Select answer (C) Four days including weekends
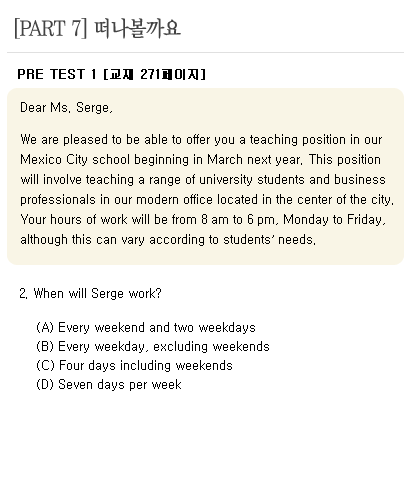 point(134,365)
